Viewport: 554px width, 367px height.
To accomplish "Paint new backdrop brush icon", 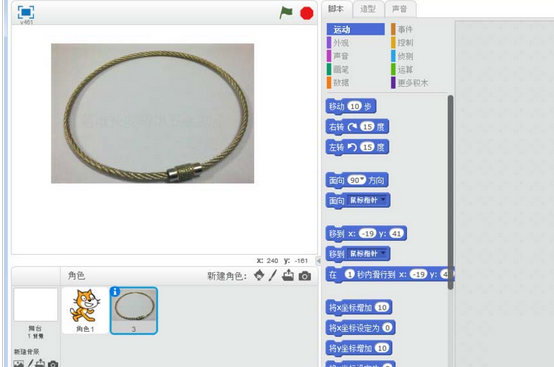I will 30,363.
